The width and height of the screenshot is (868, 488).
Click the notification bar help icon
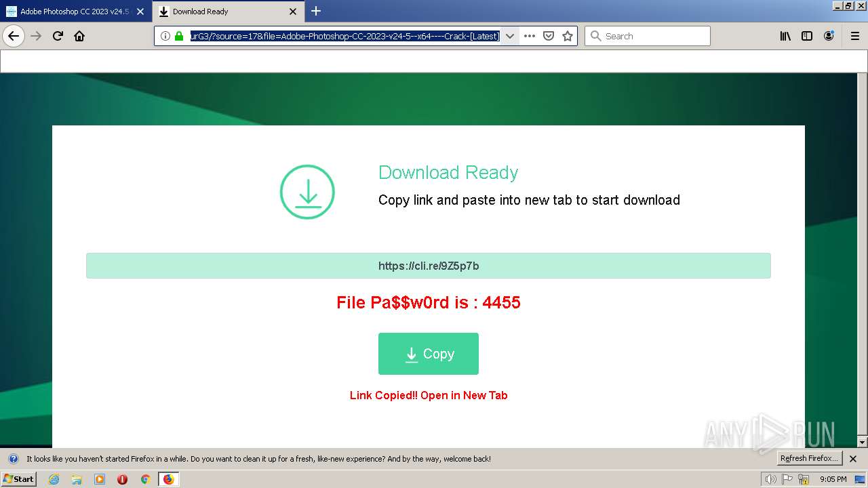pyautogui.click(x=14, y=459)
